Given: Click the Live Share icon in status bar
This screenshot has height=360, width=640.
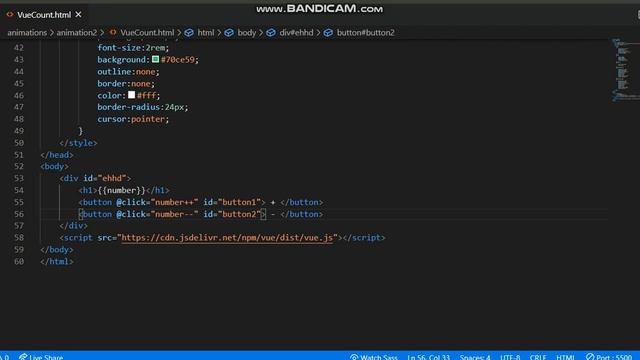Looking at the screenshot, I should (x=23, y=357).
